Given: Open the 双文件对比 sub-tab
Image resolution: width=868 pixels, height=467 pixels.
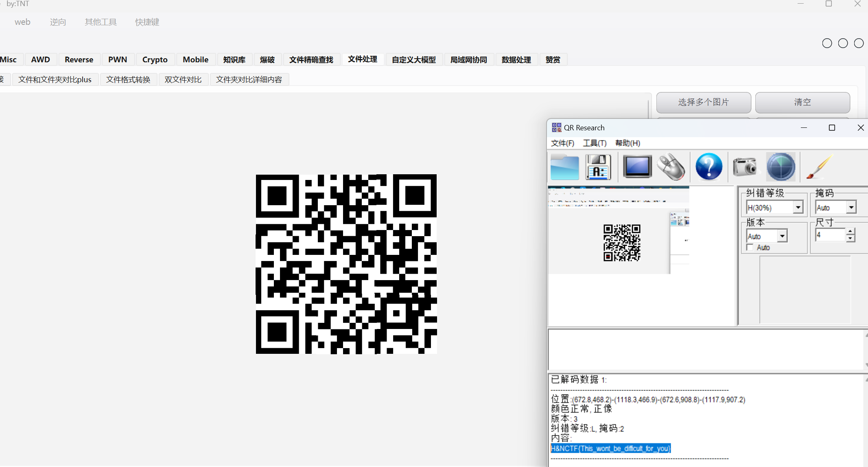Looking at the screenshot, I should tap(183, 79).
